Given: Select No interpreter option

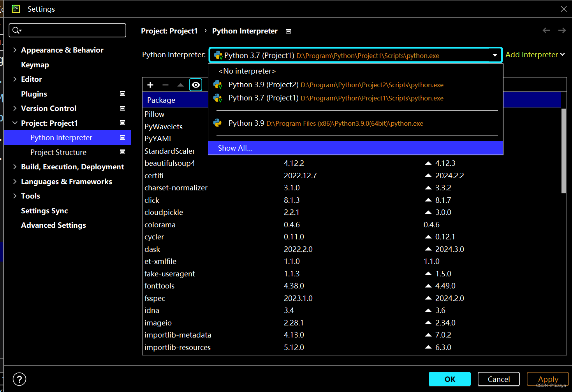Looking at the screenshot, I should pyautogui.click(x=356, y=71).
